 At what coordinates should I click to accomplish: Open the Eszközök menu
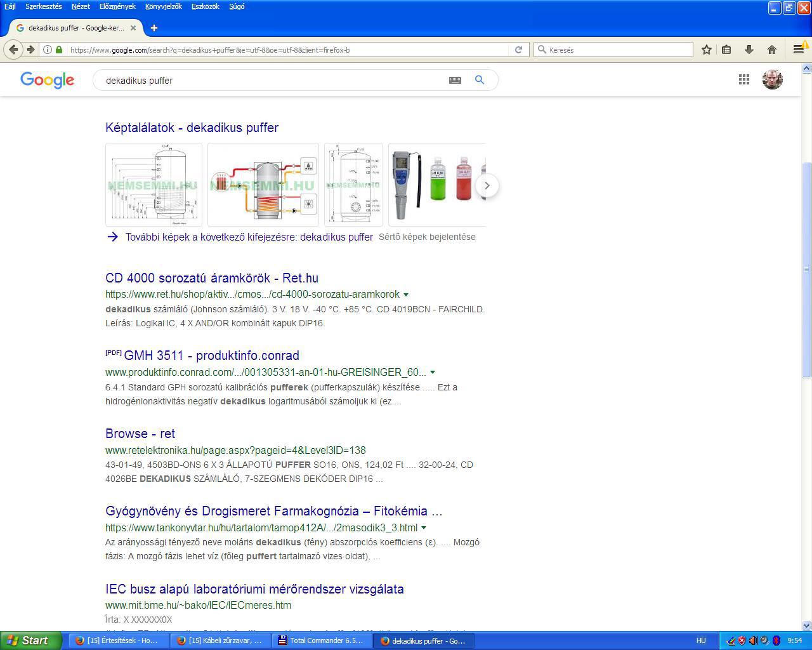point(205,6)
